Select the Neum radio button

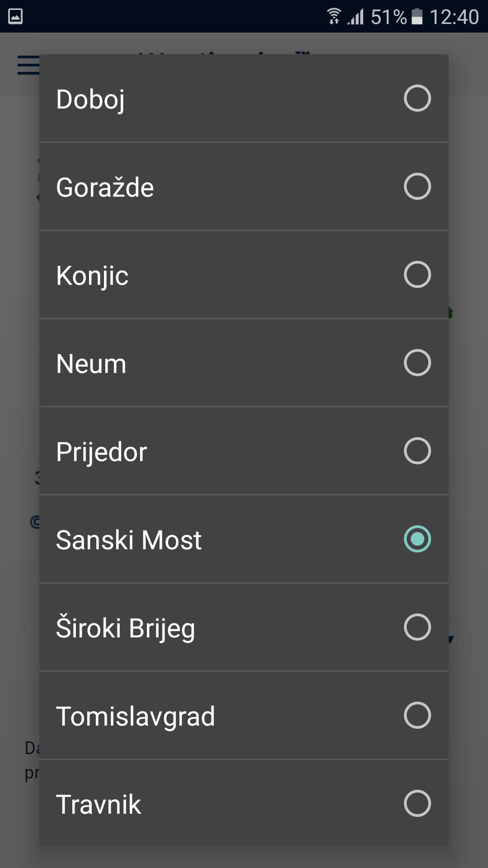tap(417, 363)
